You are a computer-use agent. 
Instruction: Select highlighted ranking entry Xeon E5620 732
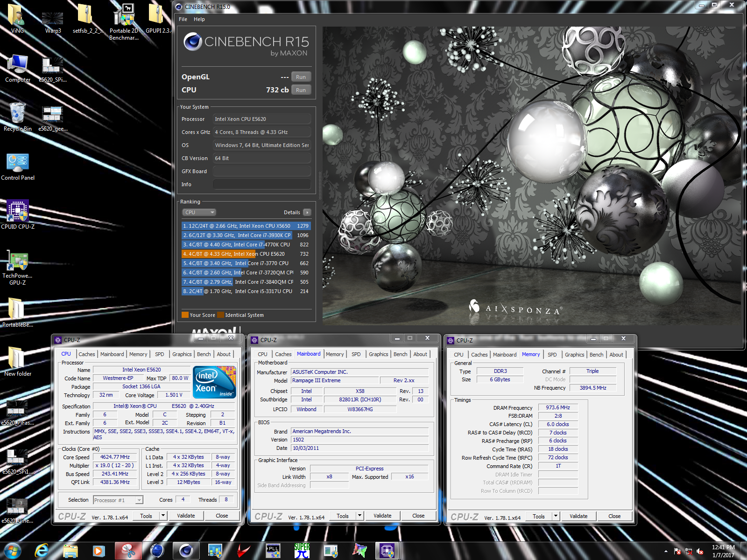(x=246, y=254)
